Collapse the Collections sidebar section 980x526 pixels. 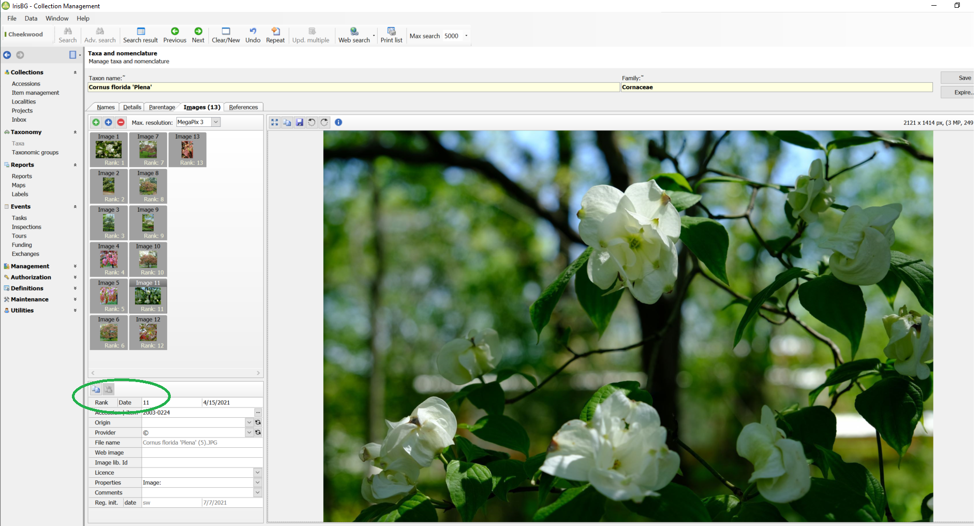coord(75,72)
